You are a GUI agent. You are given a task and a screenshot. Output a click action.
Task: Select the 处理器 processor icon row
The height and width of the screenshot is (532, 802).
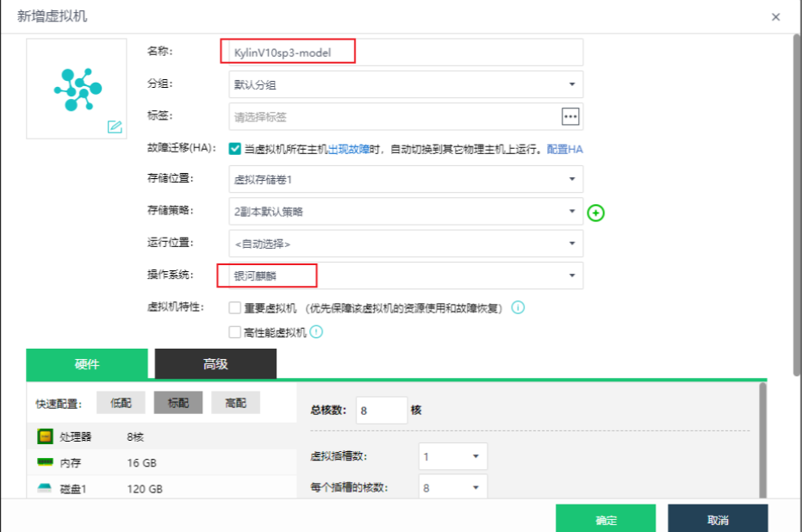[x=45, y=437]
